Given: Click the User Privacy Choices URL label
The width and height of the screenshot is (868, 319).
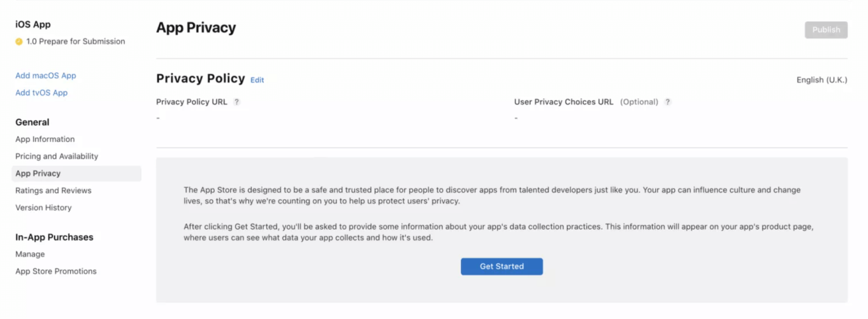Looking at the screenshot, I should point(564,102).
